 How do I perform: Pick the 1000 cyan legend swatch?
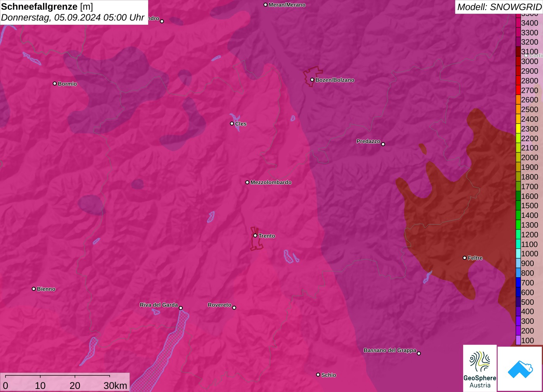518,254
